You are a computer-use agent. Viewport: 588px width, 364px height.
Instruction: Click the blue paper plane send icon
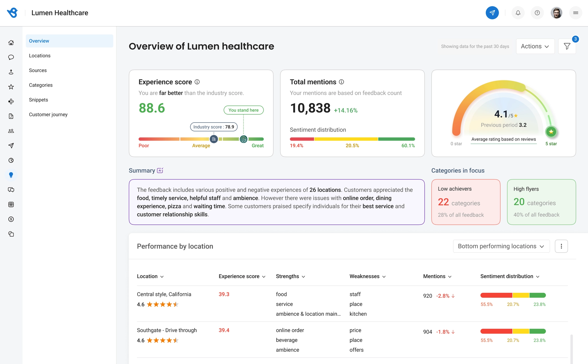492,13
